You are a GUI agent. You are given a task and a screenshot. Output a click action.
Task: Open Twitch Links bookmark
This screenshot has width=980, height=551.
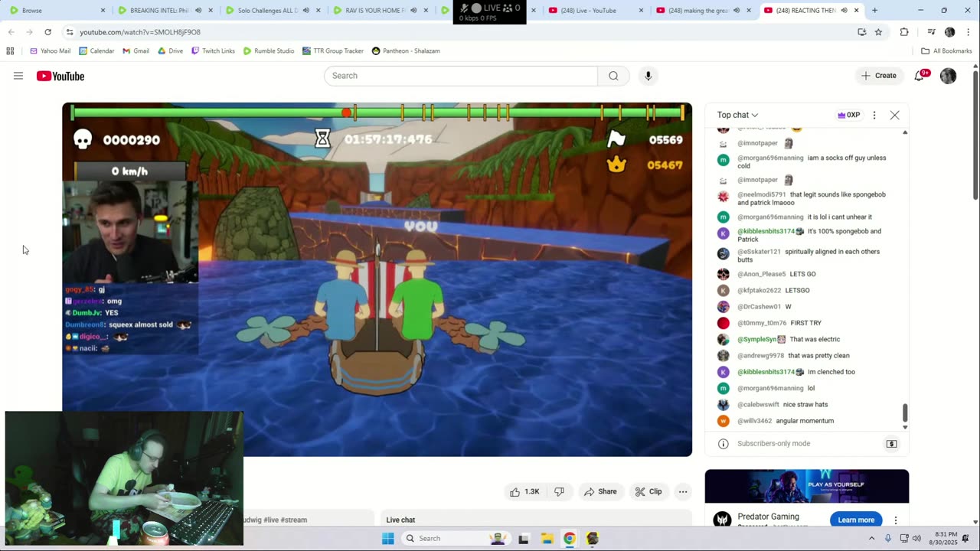pos(213,51)
